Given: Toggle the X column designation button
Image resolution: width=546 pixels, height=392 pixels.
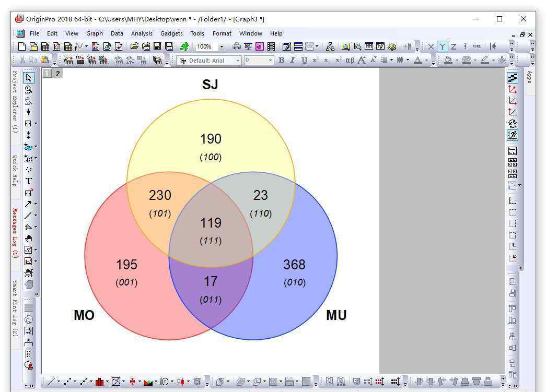Looking at the screenshot, I should 431,46.
